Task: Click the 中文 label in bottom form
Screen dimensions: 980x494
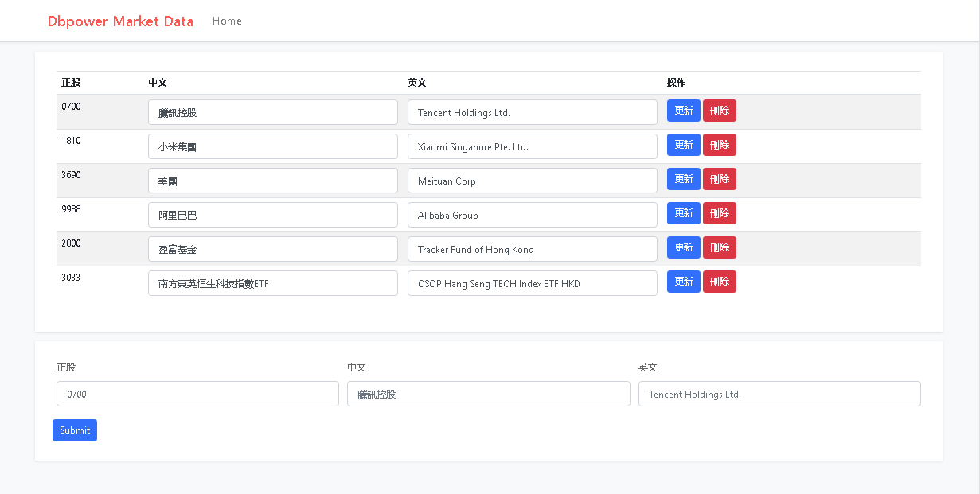Action: [x=357, y=368]
